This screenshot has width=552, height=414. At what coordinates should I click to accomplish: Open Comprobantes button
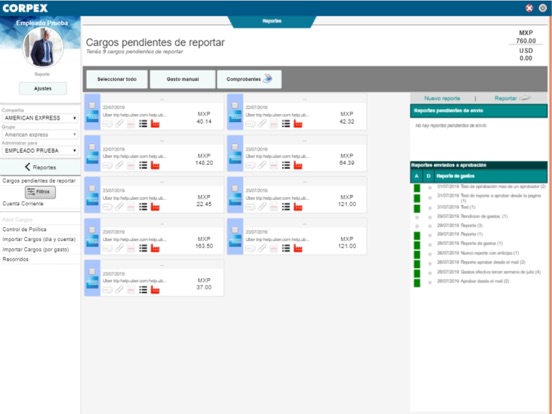pos(249,79)
